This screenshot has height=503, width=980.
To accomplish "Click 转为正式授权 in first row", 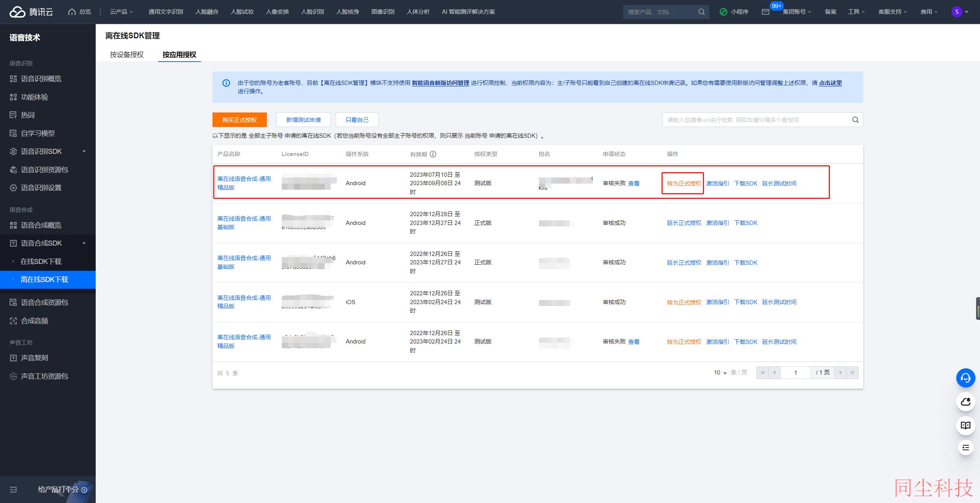I will click(684, 184).
